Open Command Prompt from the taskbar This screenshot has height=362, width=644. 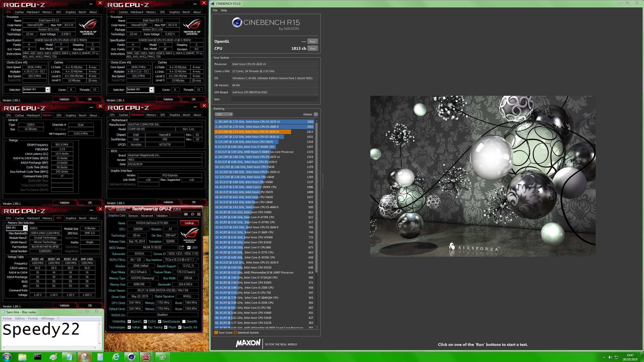(x=38, y=357)
